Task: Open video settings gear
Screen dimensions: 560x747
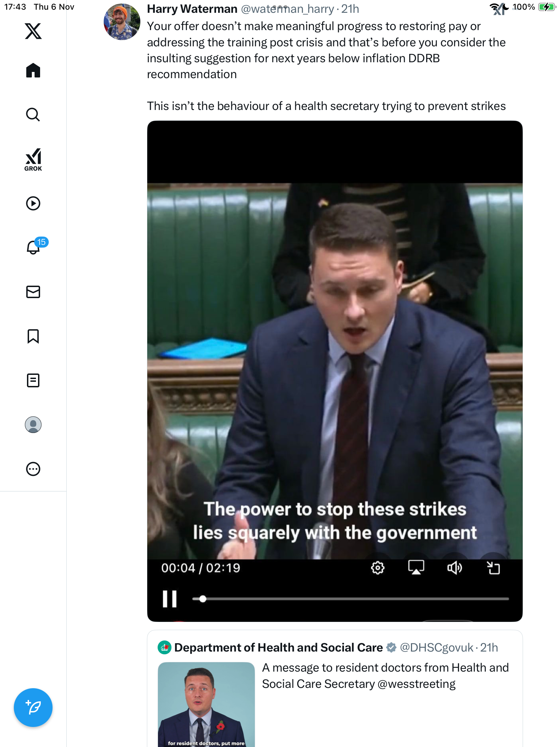Action: point(377,568)
